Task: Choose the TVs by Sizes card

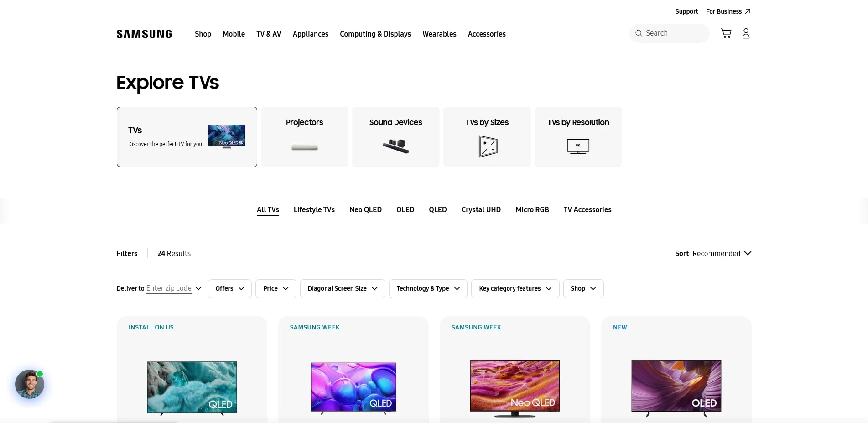Action: click(x=487, y=137)
